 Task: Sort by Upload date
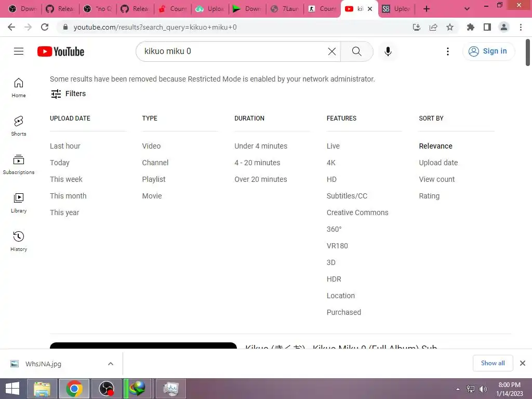pyautogui.click(x=438, y=163)
